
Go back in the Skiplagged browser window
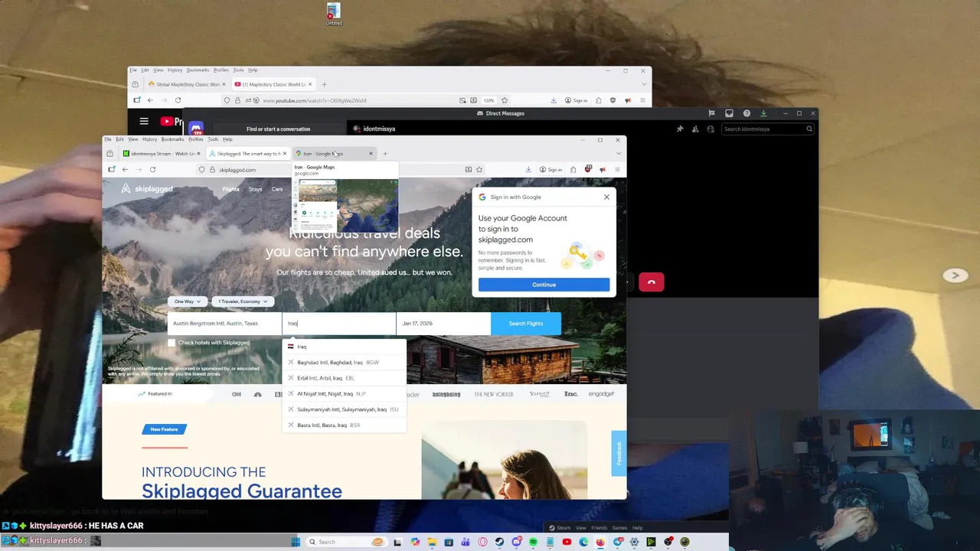click(125, 169)
